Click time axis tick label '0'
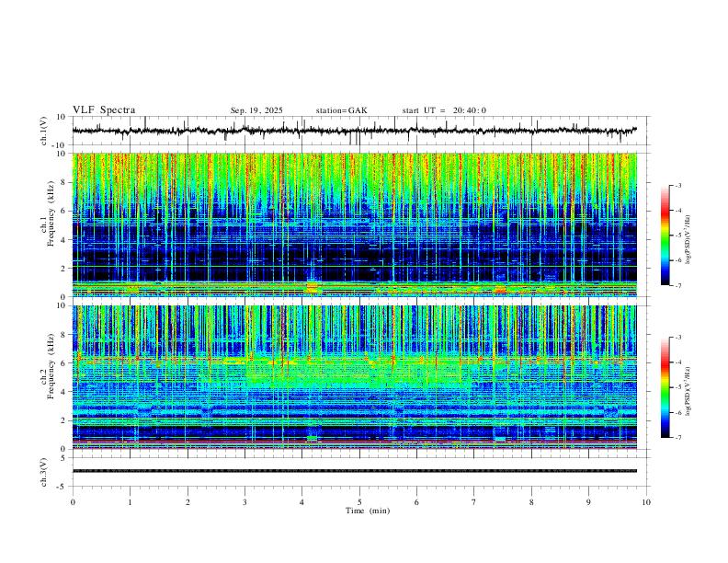 pyautogui.click(x=73, y=502)
